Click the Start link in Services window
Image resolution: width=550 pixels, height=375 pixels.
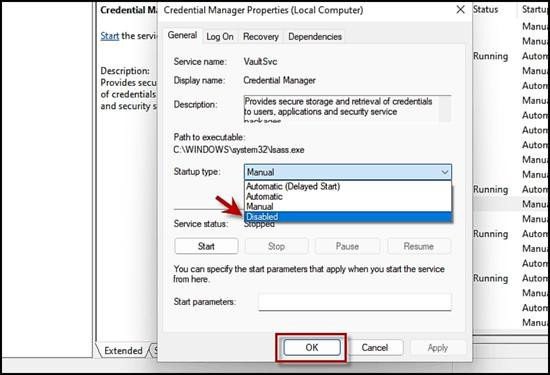pos(109,36)
